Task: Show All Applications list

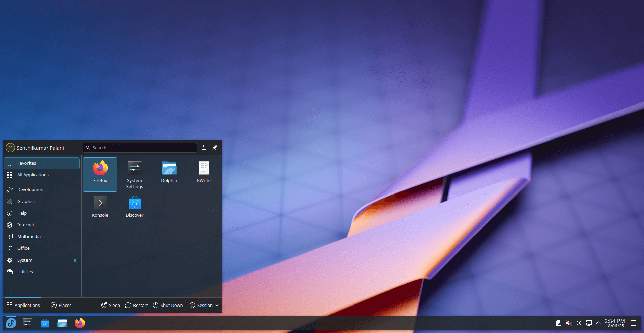Action: click(42, 175)
